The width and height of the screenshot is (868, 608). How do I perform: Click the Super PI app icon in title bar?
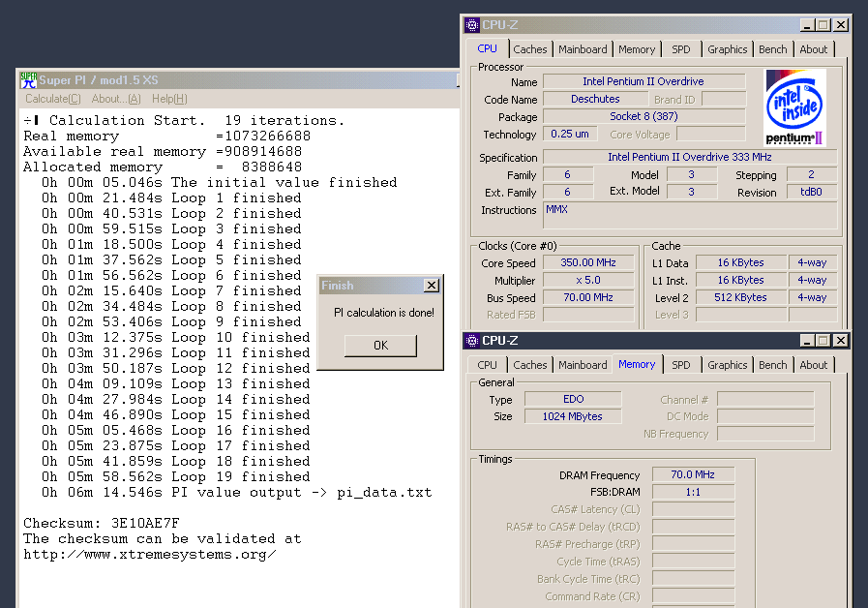click(x=28, y=80)
